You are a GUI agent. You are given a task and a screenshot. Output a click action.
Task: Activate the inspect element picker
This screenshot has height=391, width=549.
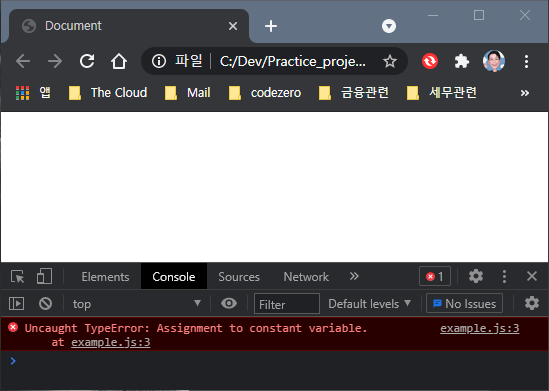click(x=18, y=277)
